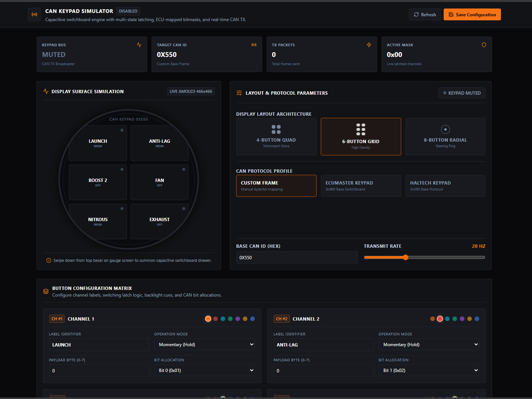This screenshot has width=532, height=399.
Task: Click the Refresh button
Action: [425, 14]
